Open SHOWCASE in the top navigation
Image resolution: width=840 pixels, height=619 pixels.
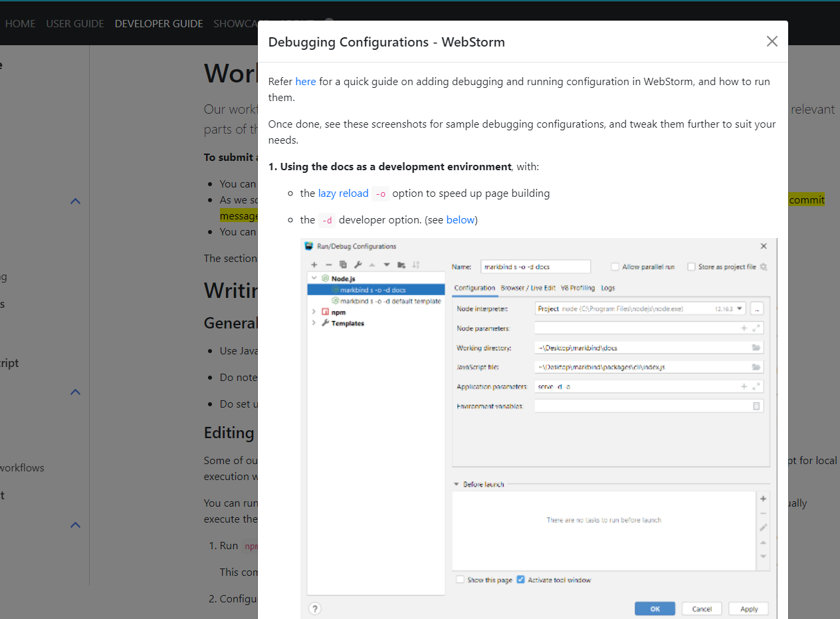[236, 23]
